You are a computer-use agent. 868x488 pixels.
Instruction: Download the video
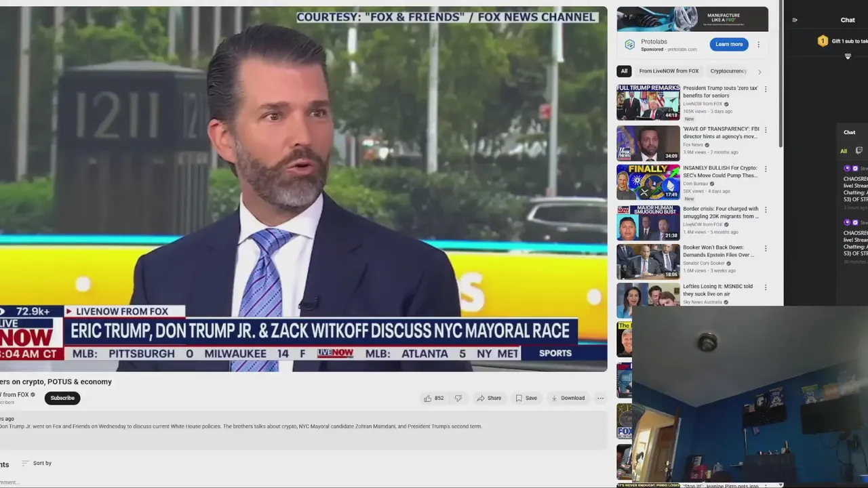[568, 398]
